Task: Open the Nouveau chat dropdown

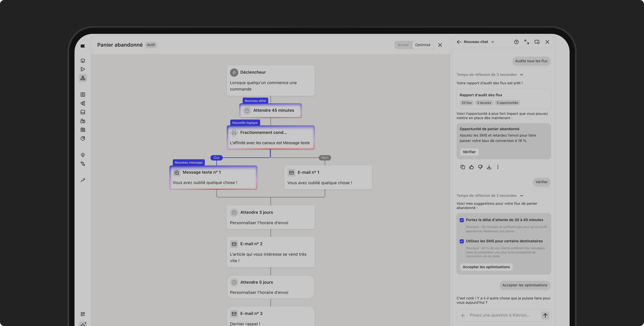Action: [479, 42]
